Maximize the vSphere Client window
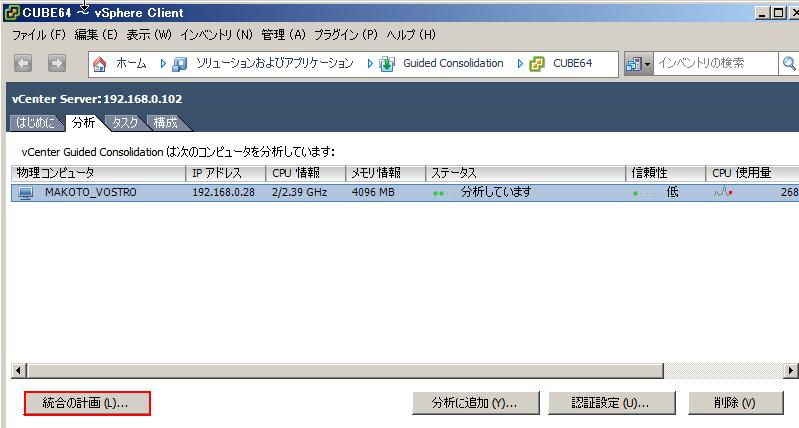This screenshot has width=799, height=428. tap(779, 13)
